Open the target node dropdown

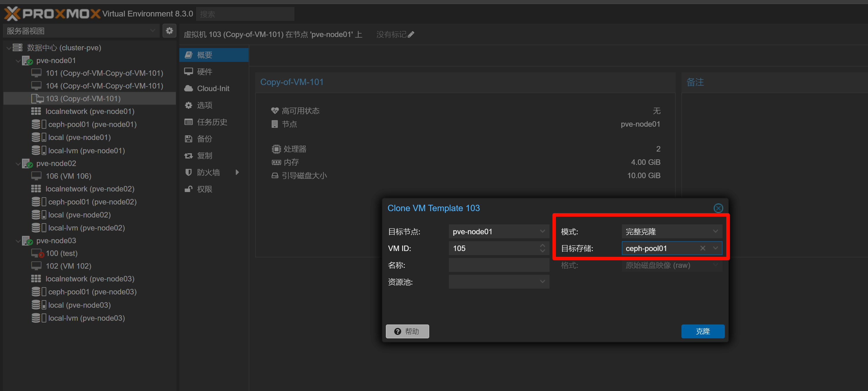coord(542,231)
